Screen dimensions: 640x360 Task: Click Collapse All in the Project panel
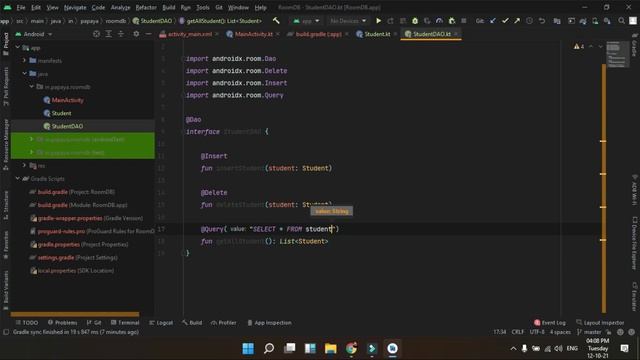pyautogui.click(x=121, y=34)
